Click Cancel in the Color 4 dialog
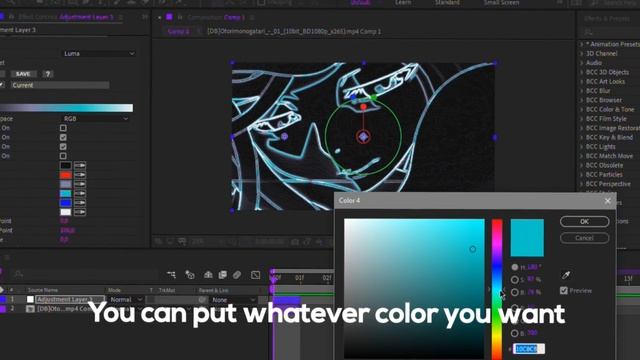This screenshot has width=640, height=360. [x=584, y=238]
